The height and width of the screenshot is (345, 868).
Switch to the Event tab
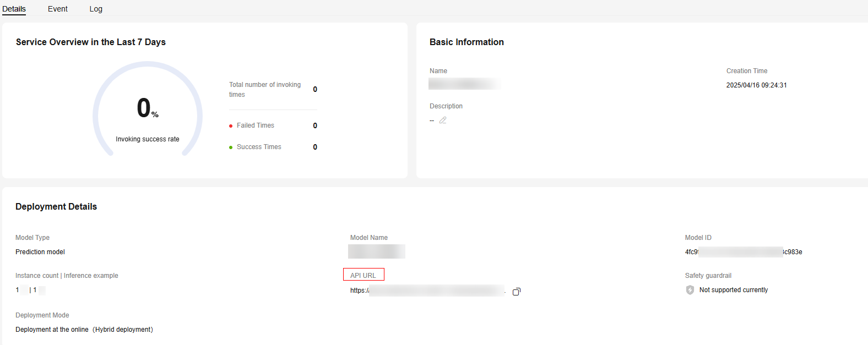pos(57,9)
